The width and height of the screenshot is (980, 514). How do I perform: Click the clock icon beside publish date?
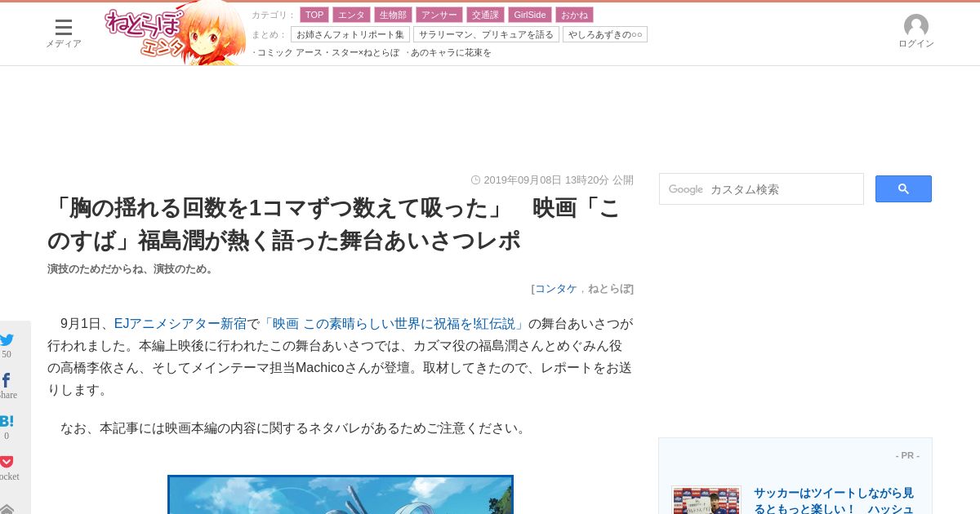(x=475, y=180)
